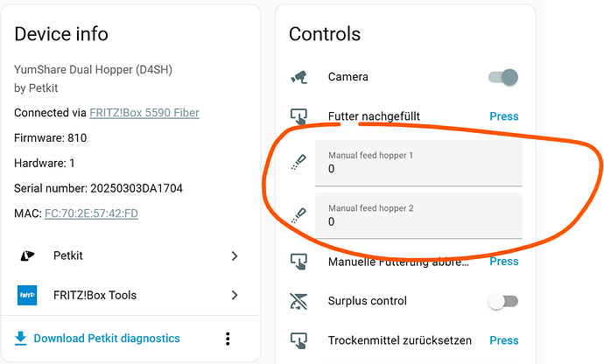Click the Surplus control icon
This screenshot has width=604, height=364.
(x=298, y=301)
